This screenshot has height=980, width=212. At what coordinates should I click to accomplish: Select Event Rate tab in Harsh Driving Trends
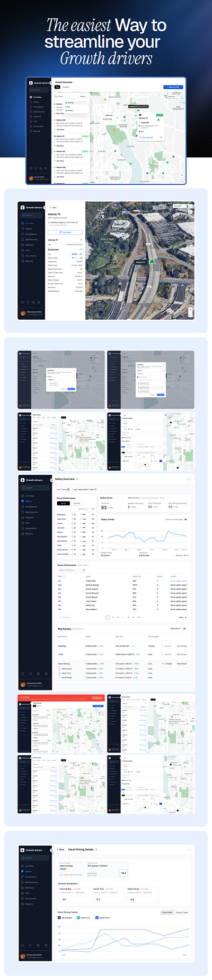[x=167, y=912]
